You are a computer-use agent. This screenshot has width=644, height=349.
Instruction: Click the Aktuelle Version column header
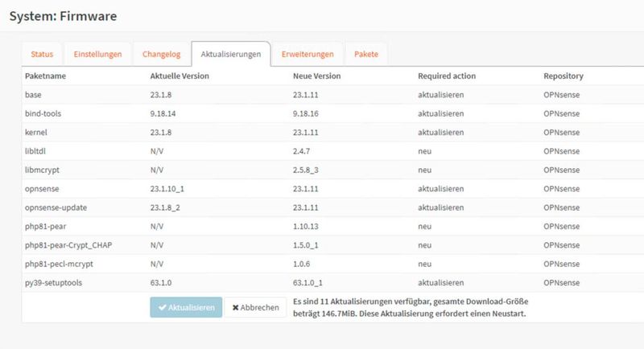(180, 76)
